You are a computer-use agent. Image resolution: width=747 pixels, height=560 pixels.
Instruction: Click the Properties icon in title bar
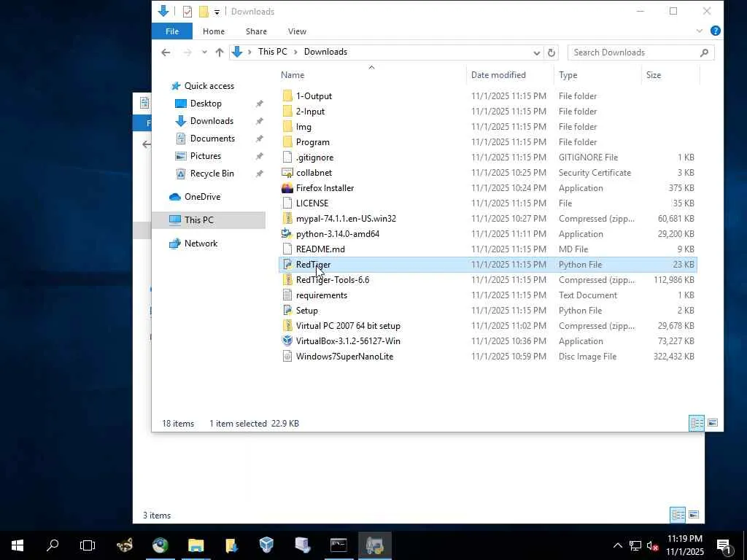[187, 12]
